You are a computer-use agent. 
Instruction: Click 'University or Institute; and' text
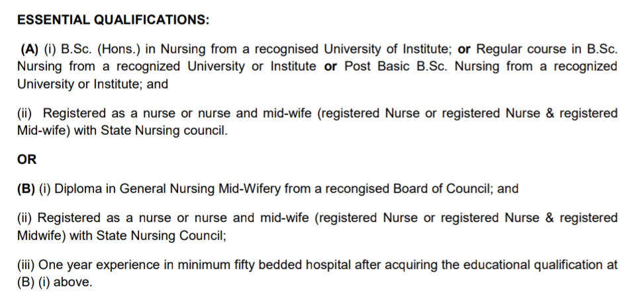pyautogui.click(x=93, y=84)
